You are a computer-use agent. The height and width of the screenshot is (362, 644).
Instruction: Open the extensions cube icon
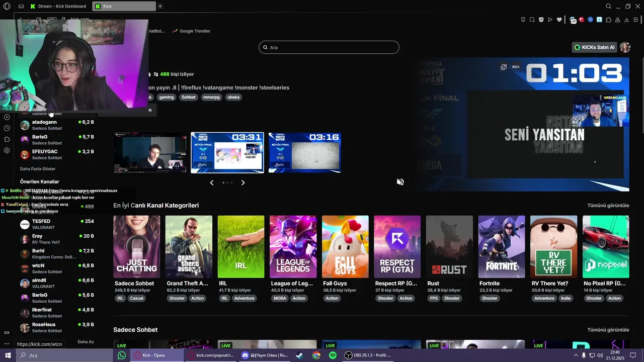(x=608, y=20)
